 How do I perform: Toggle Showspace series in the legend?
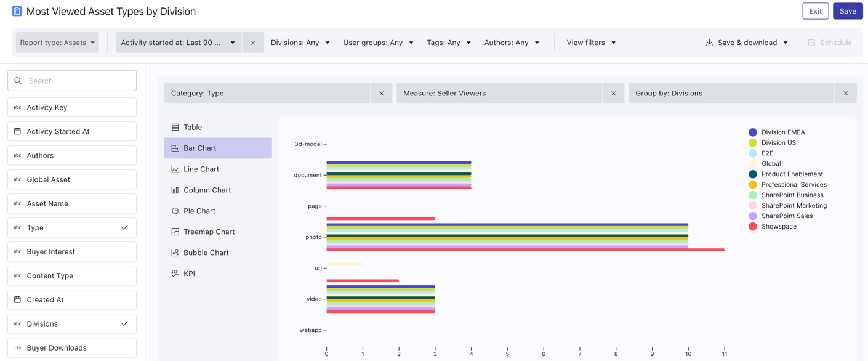pos(778,226)
